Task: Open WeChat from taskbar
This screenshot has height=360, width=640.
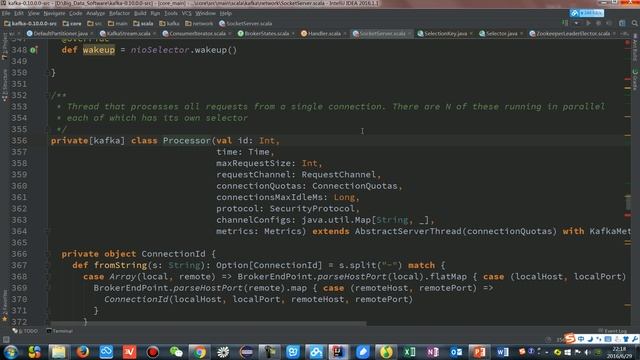Action: click(176, 352)
